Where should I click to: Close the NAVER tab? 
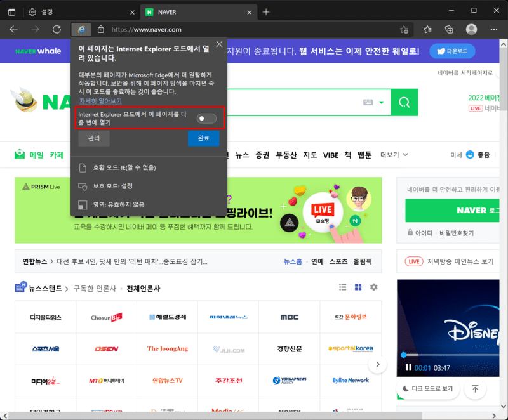249,13
